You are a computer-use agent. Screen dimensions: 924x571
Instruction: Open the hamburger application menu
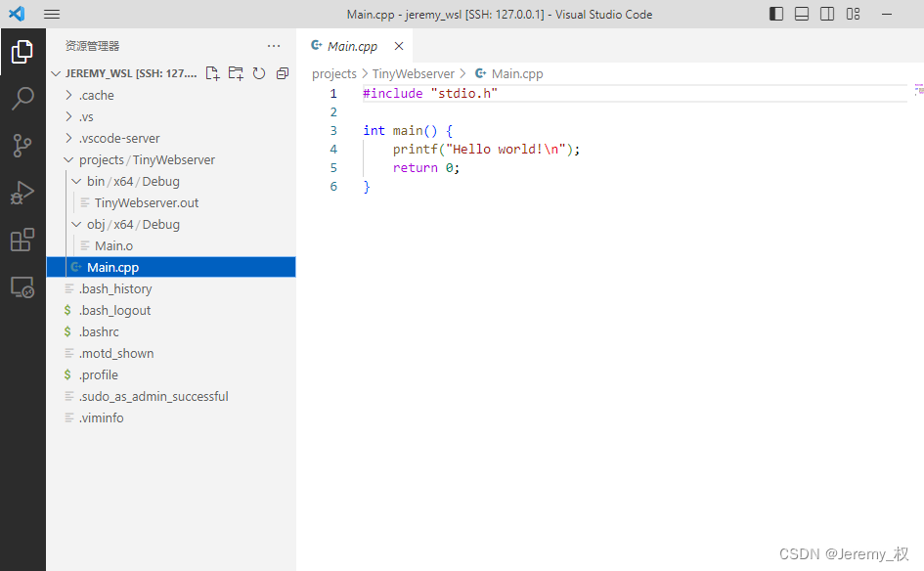pyautogui.click(x=52, y=14)
